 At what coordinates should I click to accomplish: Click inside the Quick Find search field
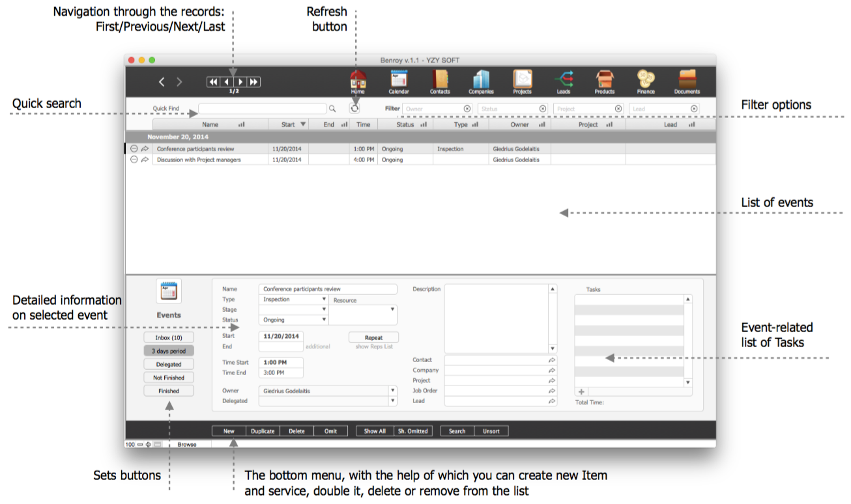pos(262,109)
